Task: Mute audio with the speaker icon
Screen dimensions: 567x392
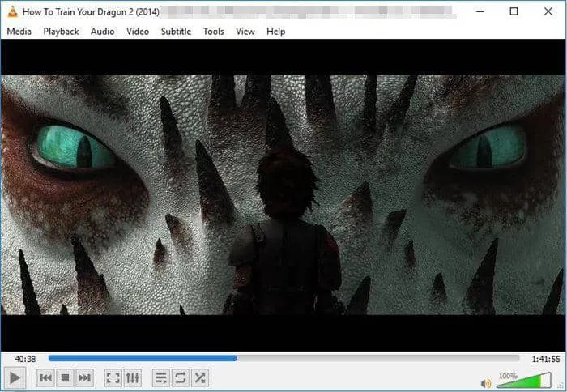Action: [x=486, y=383]
